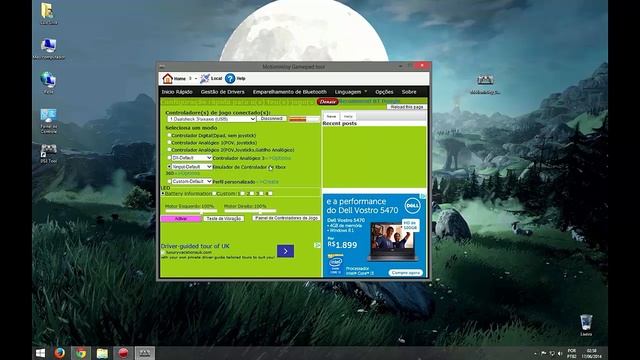Toggle LED checkbox number 1
This screenshot has width=640, height=360.
tap(242, 193)
